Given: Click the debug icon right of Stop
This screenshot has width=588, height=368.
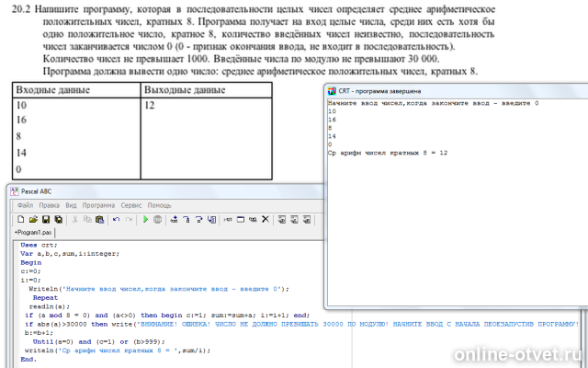Looking at the screenshot, I should point(174,219).
